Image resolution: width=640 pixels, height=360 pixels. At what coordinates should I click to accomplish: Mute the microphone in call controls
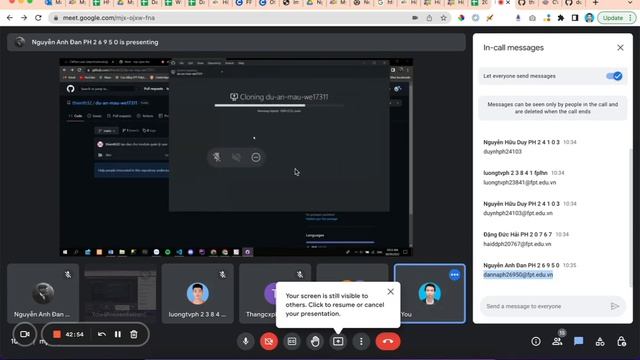[x=246, y=341]
